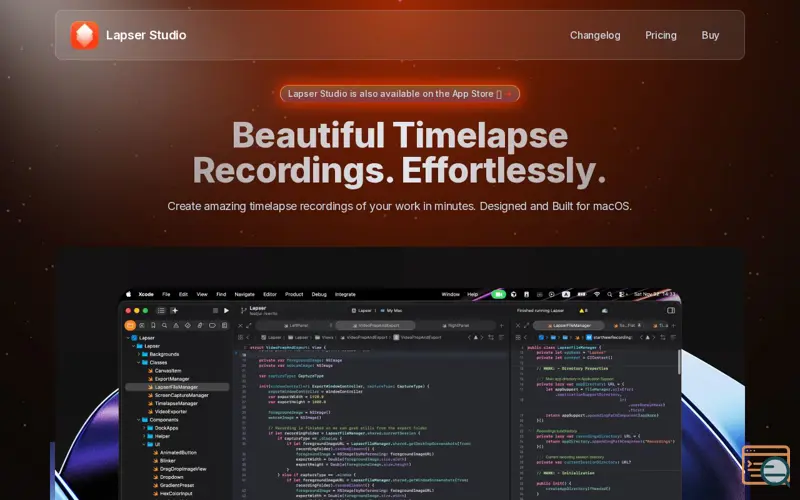
Task: Open the Apple menu in Xcode screenshot
Action: (x=129, y=294)
